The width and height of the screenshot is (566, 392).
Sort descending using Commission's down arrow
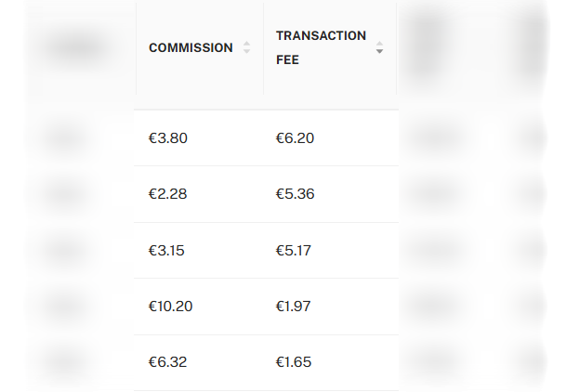(x=246, y=51)
